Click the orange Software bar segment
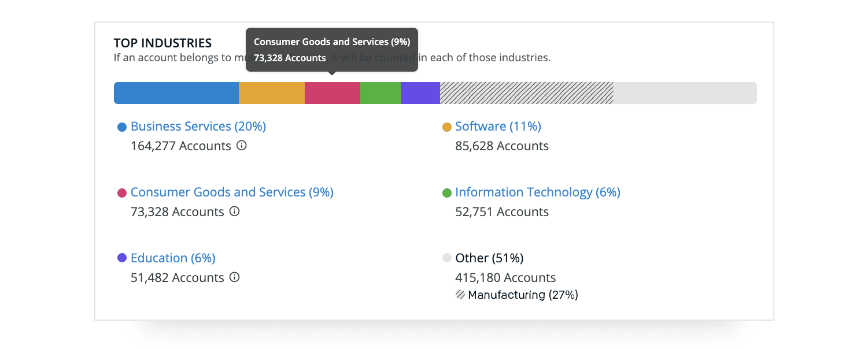 pyautogui.click(x=272, y=93)
